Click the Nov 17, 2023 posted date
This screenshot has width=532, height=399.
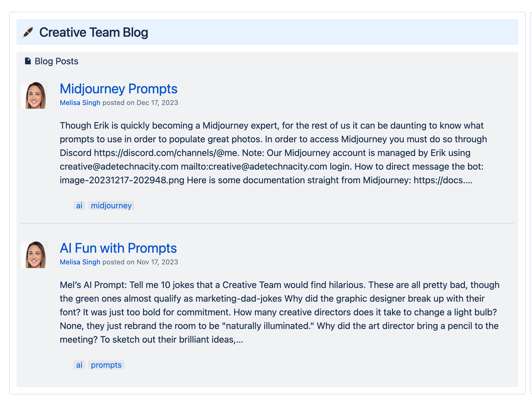[157, 262]
